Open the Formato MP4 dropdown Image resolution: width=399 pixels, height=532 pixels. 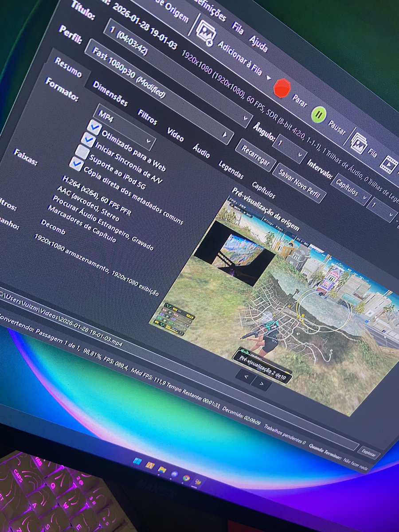[125, 128]
